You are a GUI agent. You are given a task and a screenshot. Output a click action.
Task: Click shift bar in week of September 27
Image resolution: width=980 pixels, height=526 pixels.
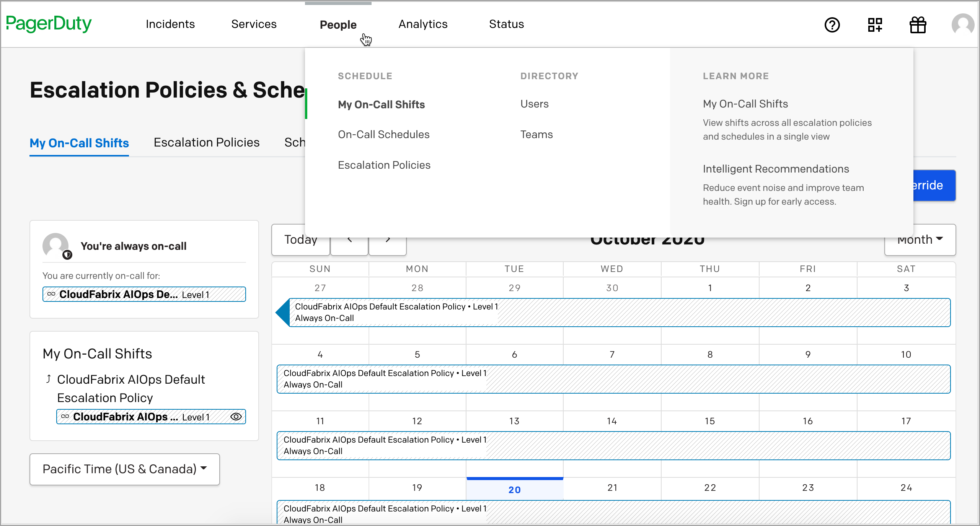point(613,312)
